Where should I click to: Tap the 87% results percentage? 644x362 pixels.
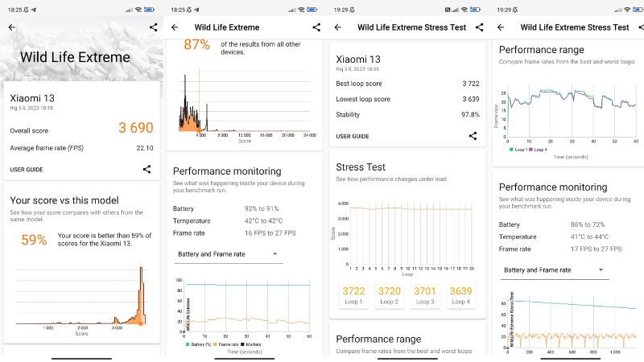point(196,44)
